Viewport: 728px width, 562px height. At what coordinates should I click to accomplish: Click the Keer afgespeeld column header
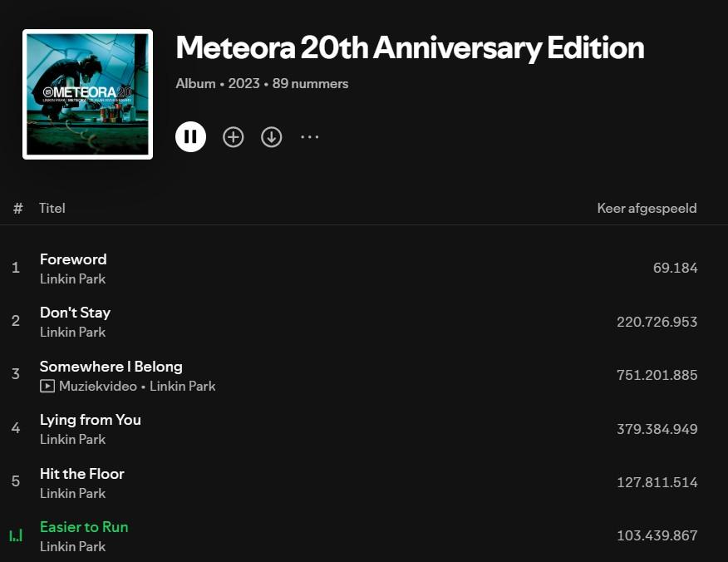coord(647,208)
